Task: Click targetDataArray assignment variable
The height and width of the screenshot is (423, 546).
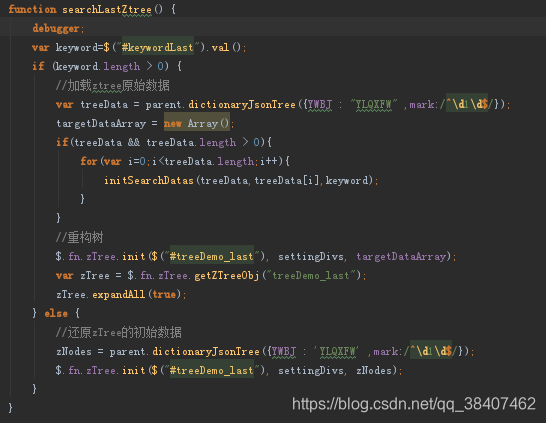Action: (101, 124)
